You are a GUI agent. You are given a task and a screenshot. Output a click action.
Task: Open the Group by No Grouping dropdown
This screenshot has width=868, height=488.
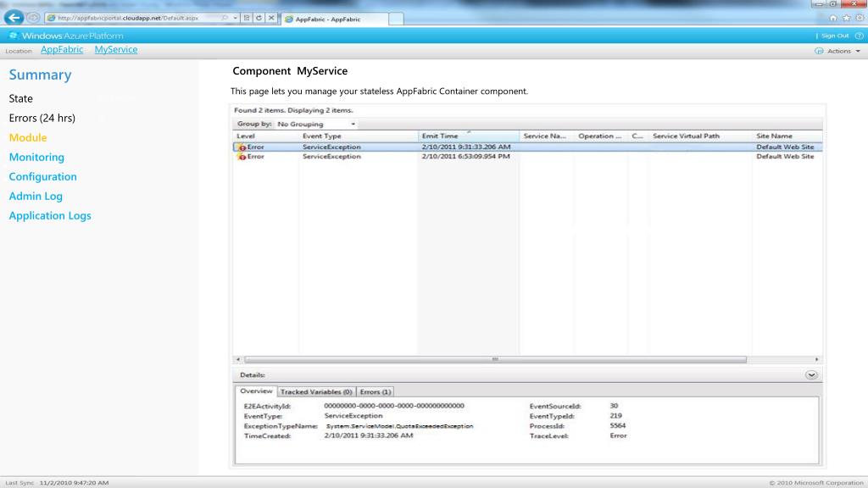coord(316,124)
